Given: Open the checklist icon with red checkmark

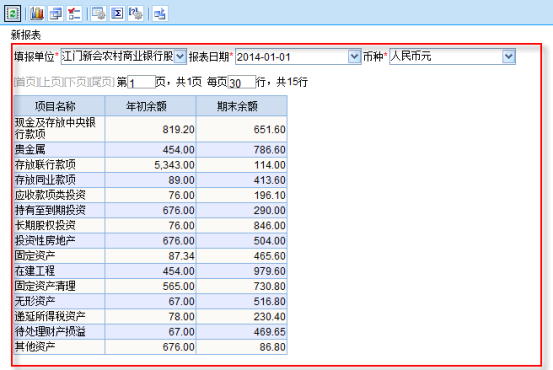Looking at the screenshot, I should point(74,14).
